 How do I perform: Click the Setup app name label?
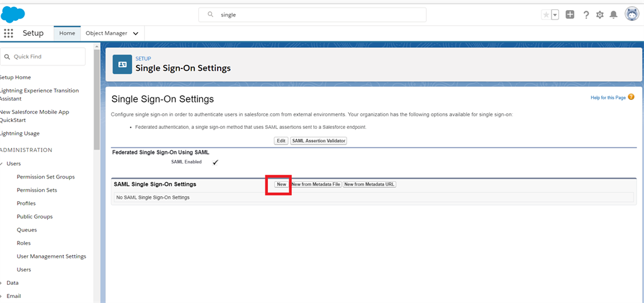coord(33,33)
